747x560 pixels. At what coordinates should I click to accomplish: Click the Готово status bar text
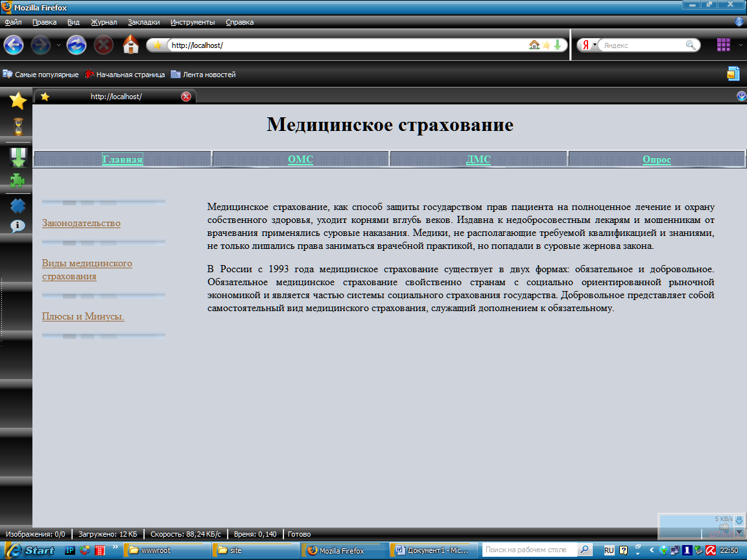[299, 534]
